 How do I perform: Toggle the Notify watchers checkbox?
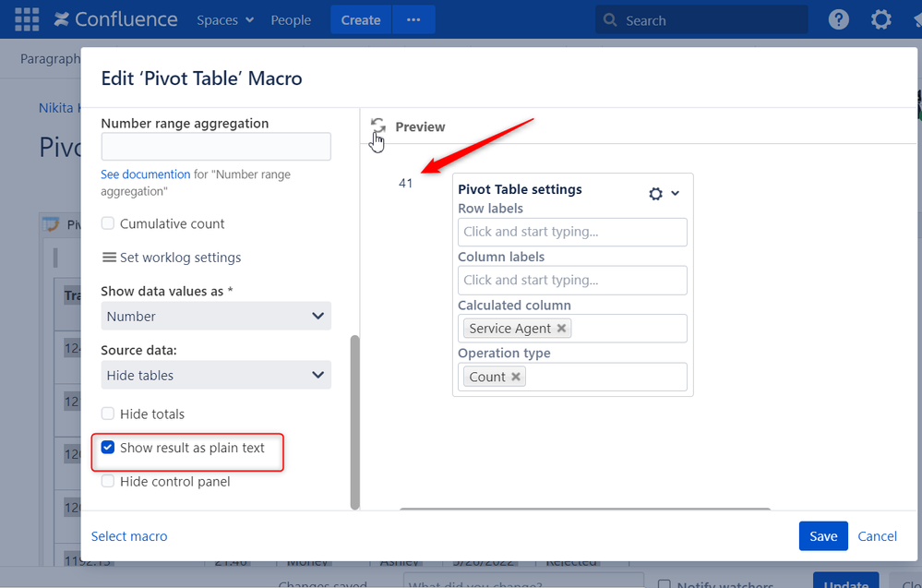click(664, 584)
